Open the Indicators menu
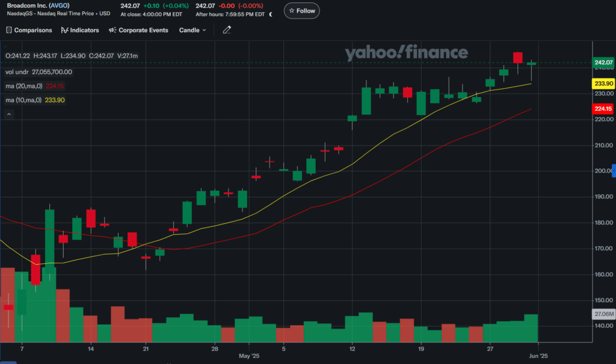The height and width of the screenshot is (364, 616). [x=80, y=30]
